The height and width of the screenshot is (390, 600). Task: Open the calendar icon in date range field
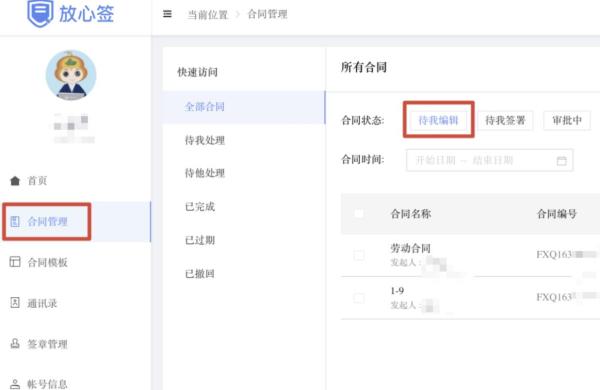click(561, 160)
